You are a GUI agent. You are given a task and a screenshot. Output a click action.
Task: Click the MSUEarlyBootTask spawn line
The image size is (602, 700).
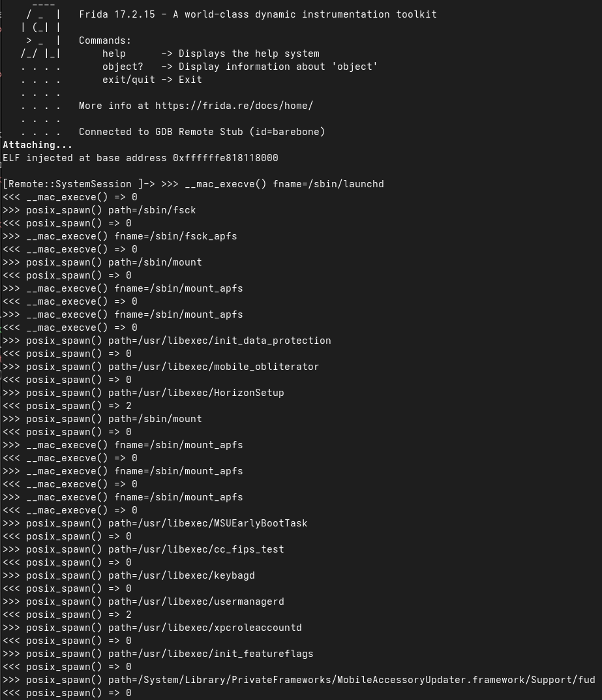pos(155,523)
